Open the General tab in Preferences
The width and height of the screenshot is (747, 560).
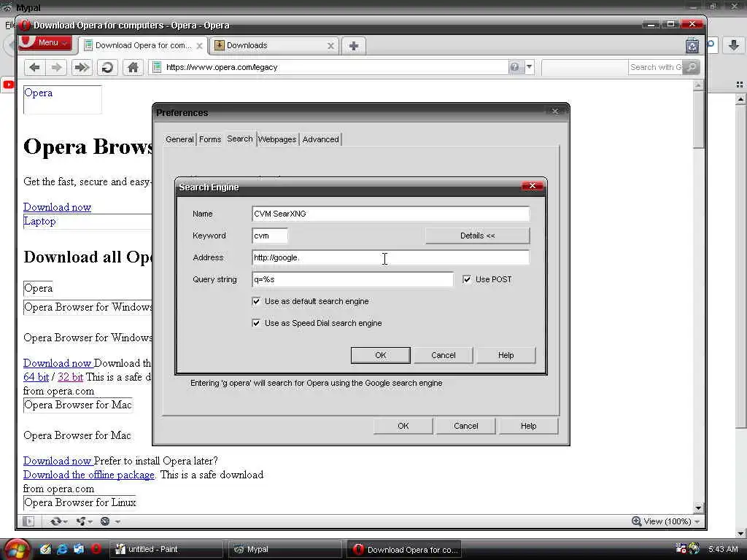(x=179, y=139)
